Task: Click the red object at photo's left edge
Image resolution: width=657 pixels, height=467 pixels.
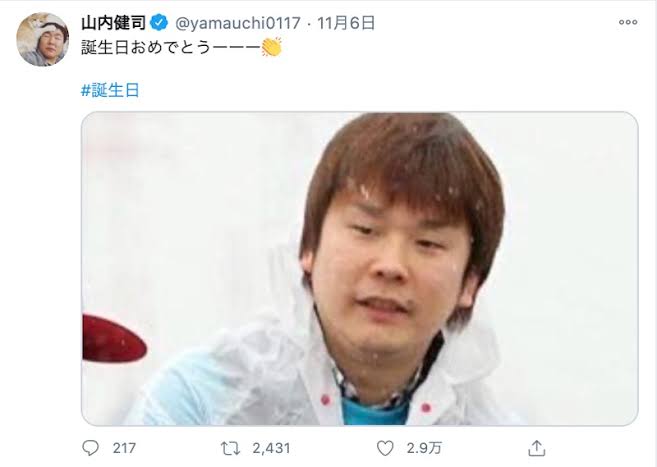Action: (114, 338)
